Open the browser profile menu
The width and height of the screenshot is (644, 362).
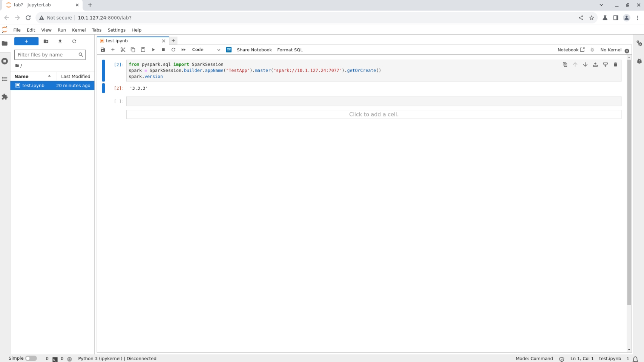[x=627, y=18]
